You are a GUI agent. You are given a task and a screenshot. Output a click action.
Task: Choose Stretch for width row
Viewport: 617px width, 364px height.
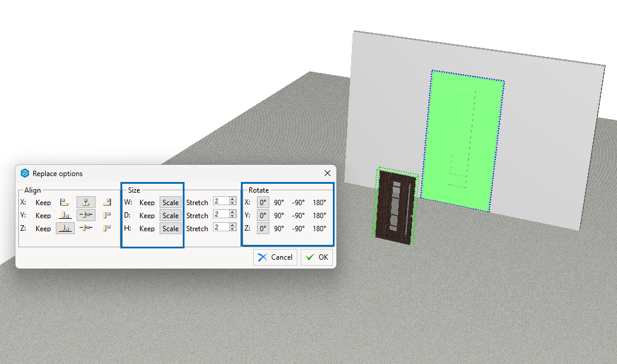[x=197, y=202]
